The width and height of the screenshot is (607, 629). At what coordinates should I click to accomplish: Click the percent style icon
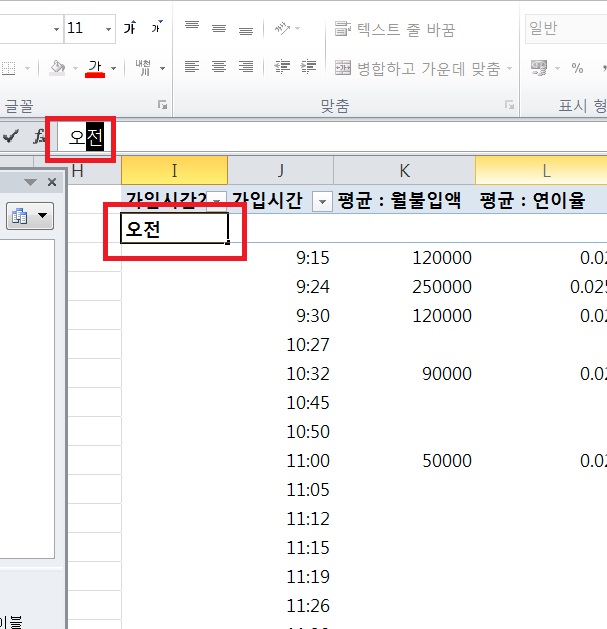tap(577, 68)
